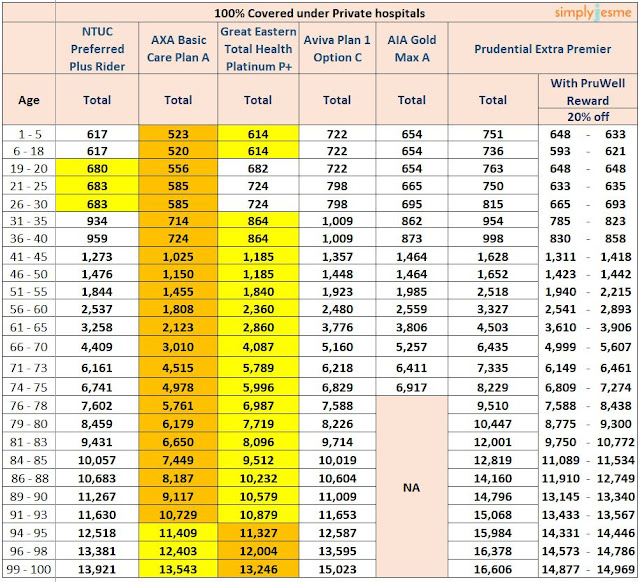
Task: Click Aviva value 1,357
Action: (337, 257)
